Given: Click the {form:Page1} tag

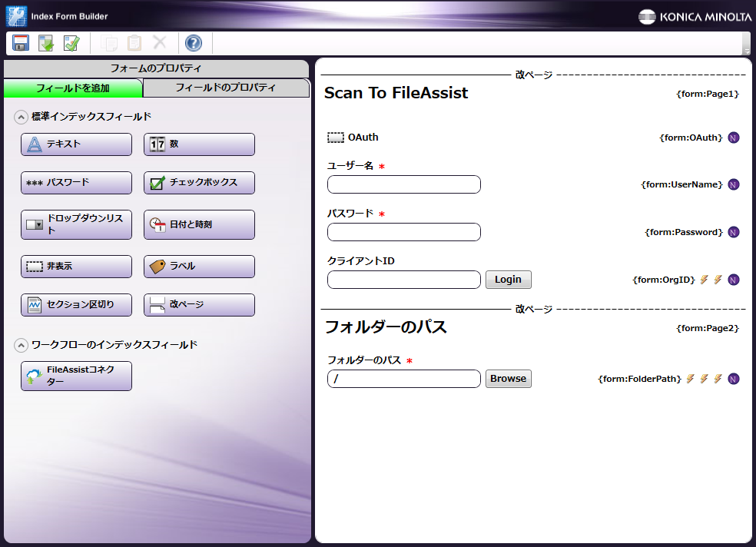Looking at the screenshot, I should click(x=708, y=94).
